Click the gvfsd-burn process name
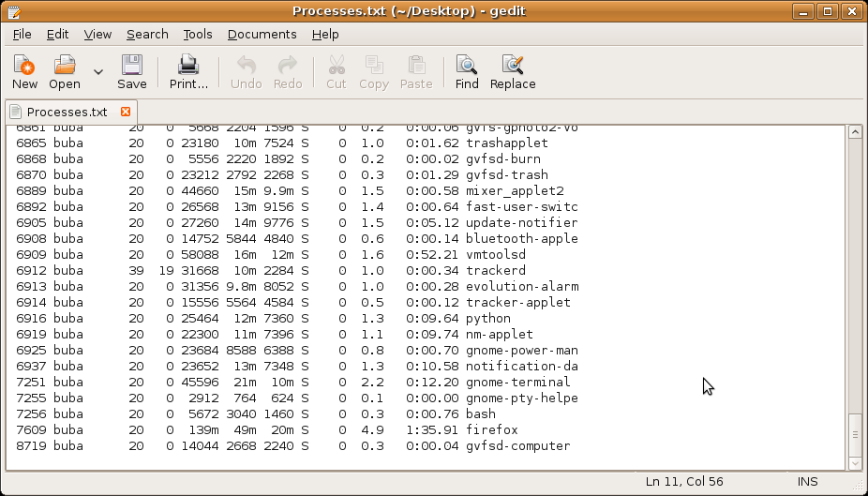Viewport: 868px width, 496px height. (x=503, y=159)
